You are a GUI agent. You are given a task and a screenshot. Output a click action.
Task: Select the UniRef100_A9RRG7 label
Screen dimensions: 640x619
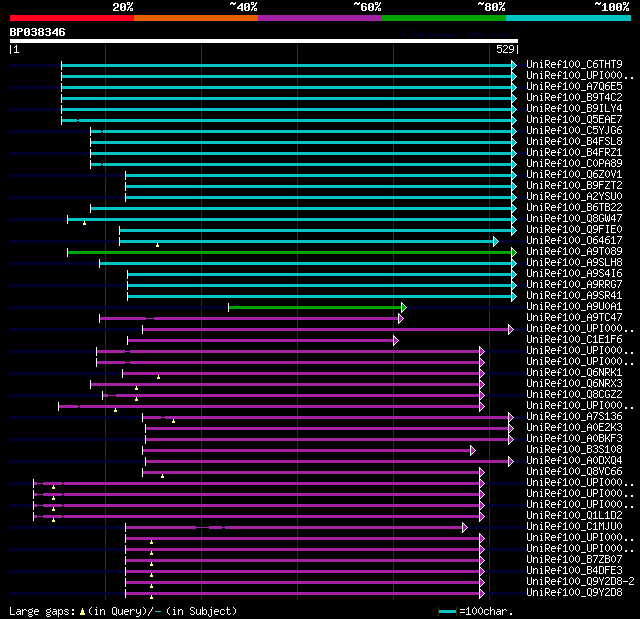coord(574,284)
